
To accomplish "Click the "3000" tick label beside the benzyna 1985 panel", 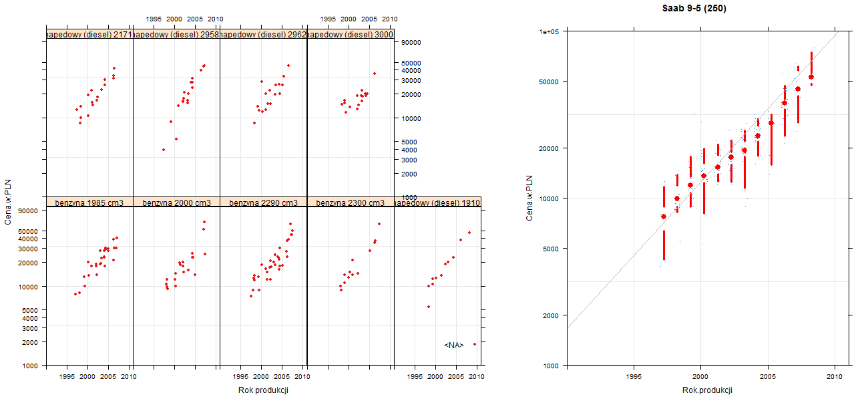I will pos(31,328).
